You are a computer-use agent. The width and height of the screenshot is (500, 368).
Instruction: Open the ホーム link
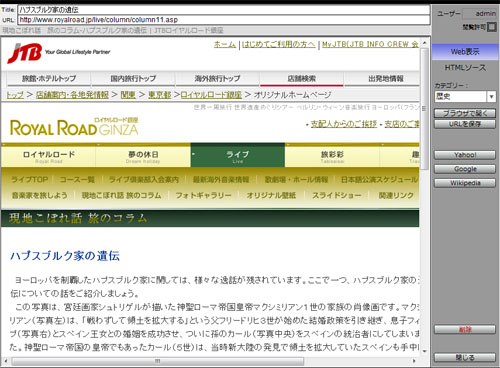[x=225, y=44]
